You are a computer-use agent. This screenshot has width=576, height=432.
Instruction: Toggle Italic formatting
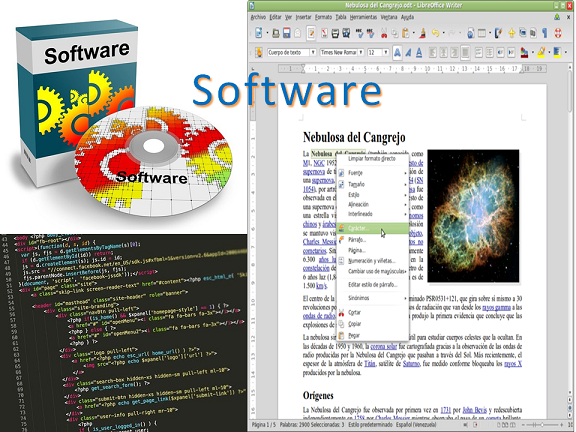(408, 53)
